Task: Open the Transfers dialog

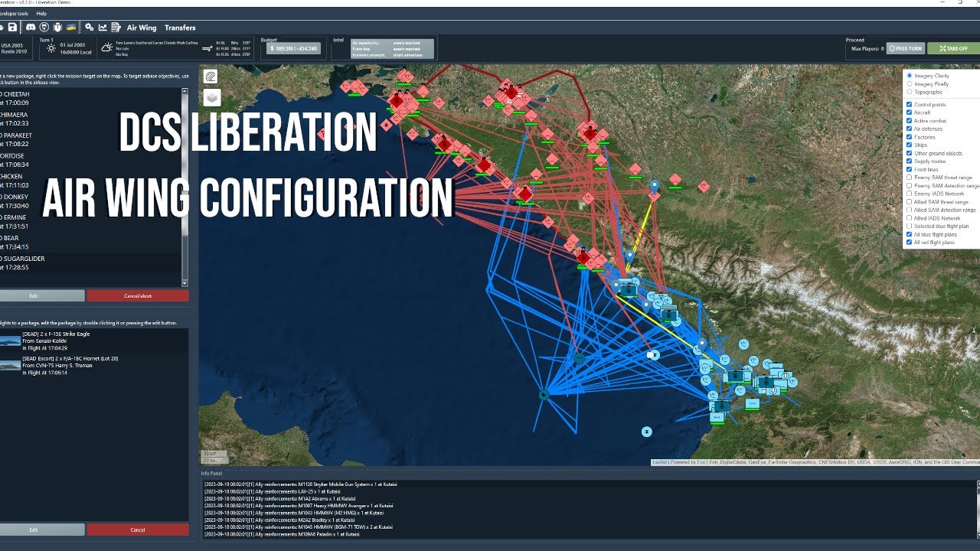Action: click(x=180, y=28)
